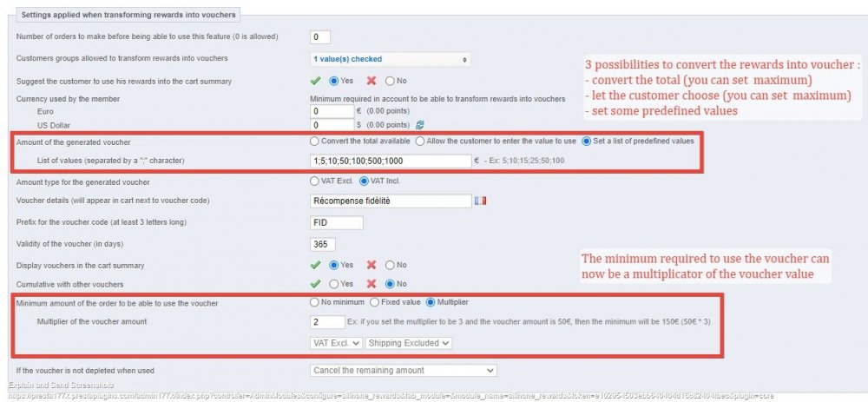The height and width of the screenshot is (402, 868).
Task: Click green checkmark for Display vouchers in cart
Action: (x=316, y=265)
